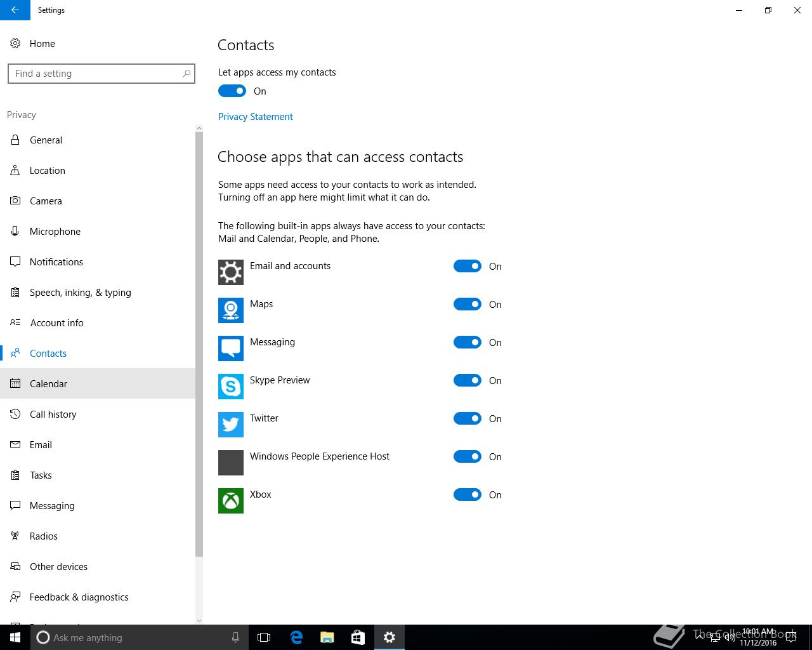Toggle Messaging app contact access switch
Screen dimensions: 812x650
pos(468,342)
